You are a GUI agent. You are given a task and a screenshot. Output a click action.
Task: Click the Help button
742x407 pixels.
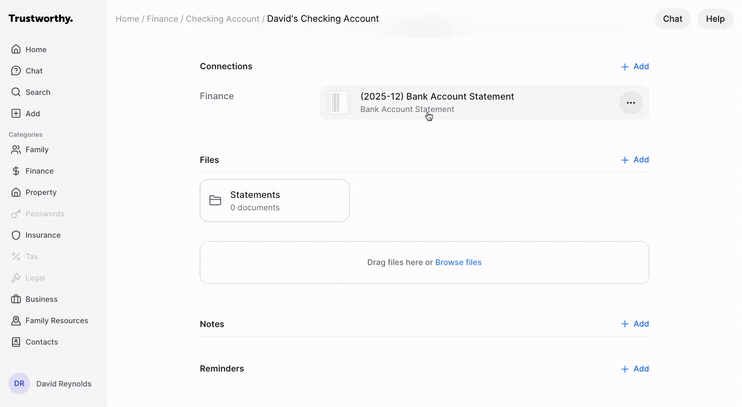coord(714,19)
